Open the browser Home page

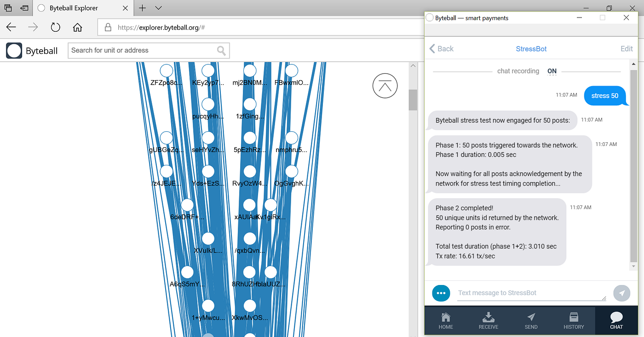tap(77, 27)
